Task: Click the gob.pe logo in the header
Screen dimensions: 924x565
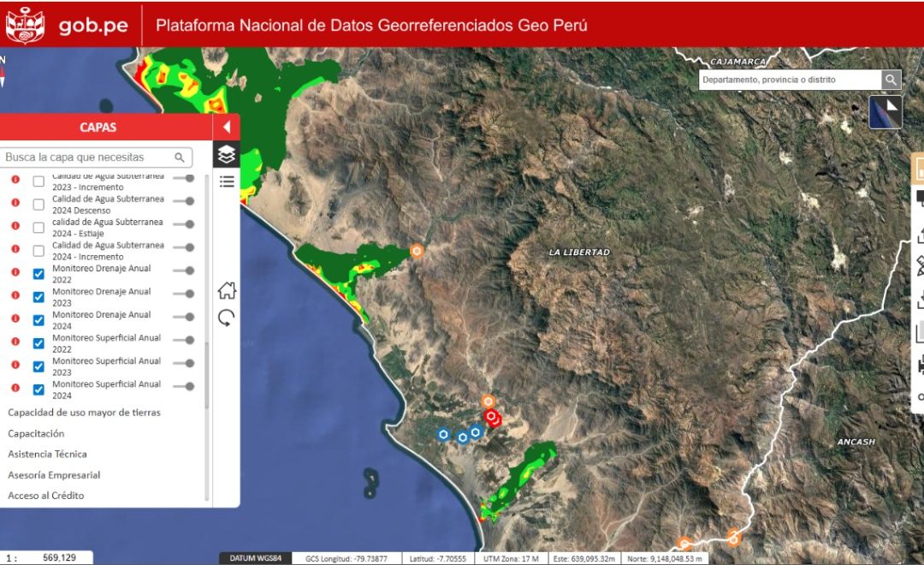Action: click(x=93, y=26)
